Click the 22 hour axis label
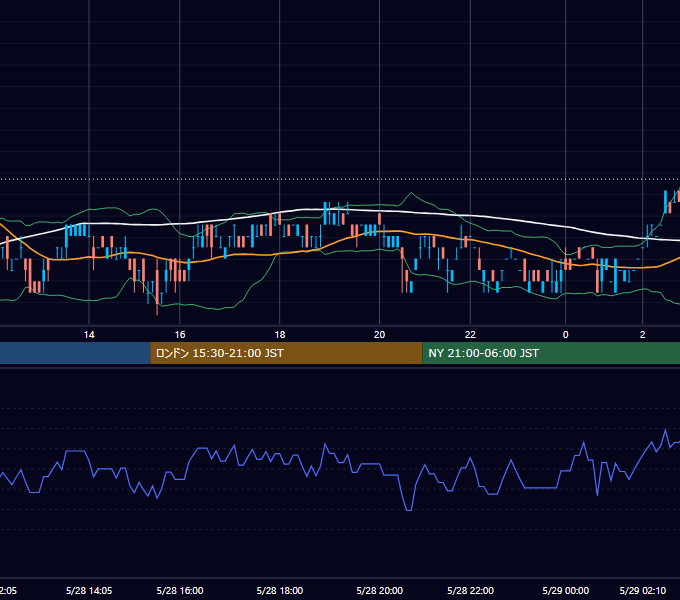The height and width of the screenshot is (600, 680). (470, 335)
